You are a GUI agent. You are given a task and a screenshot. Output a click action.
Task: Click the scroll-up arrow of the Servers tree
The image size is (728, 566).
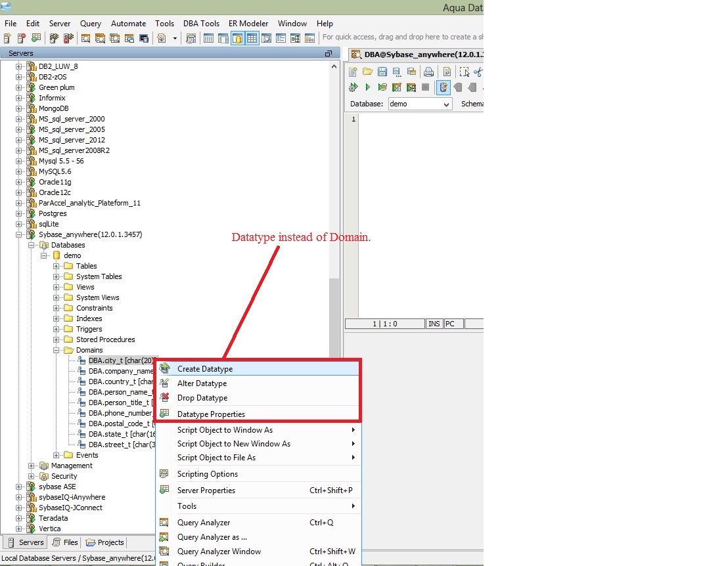(x=334, y=67)
